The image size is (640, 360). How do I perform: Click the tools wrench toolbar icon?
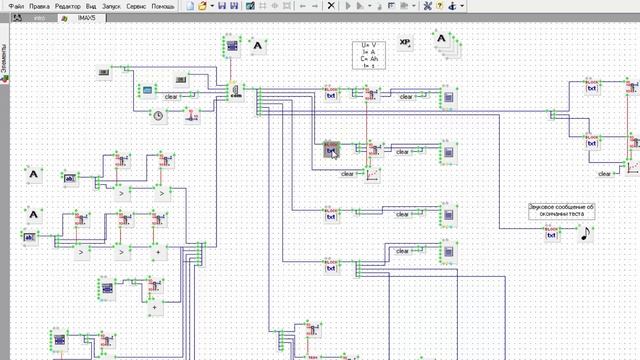[x=427, y=6]
